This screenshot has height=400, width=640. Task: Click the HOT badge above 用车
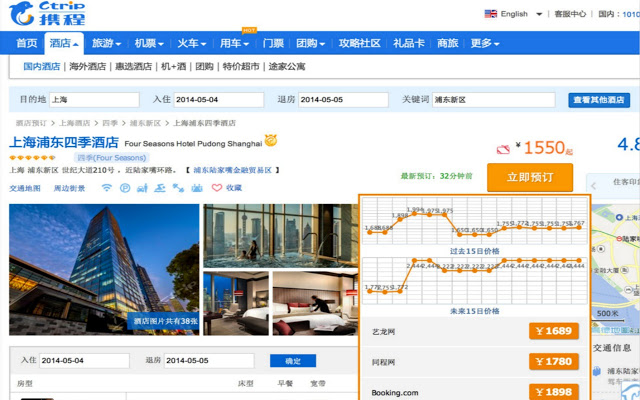coord(249,30)
